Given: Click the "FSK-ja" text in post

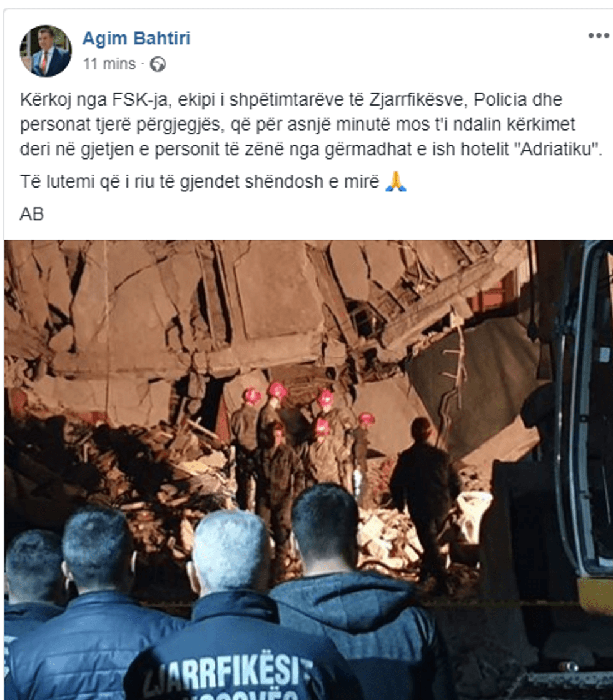Looking at the screenshot, I should pyautogui.click(x=139, y=99).
